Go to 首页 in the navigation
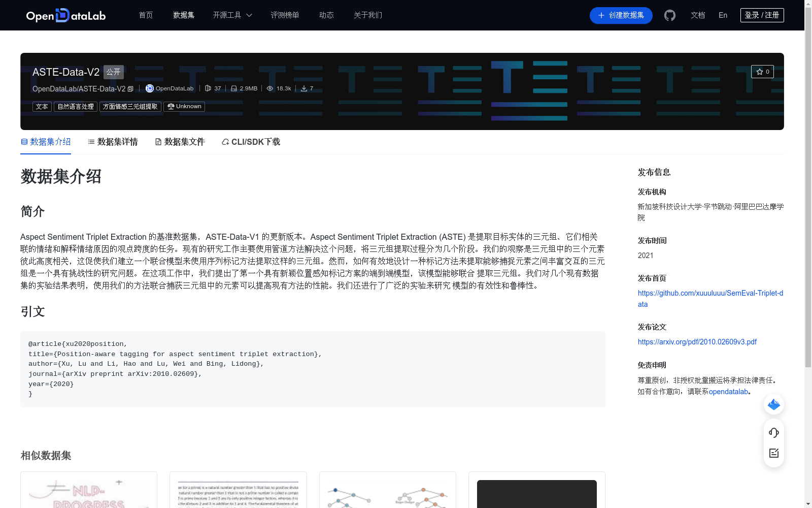This screenshot has height=508, width=812. [x=146, y=15]
